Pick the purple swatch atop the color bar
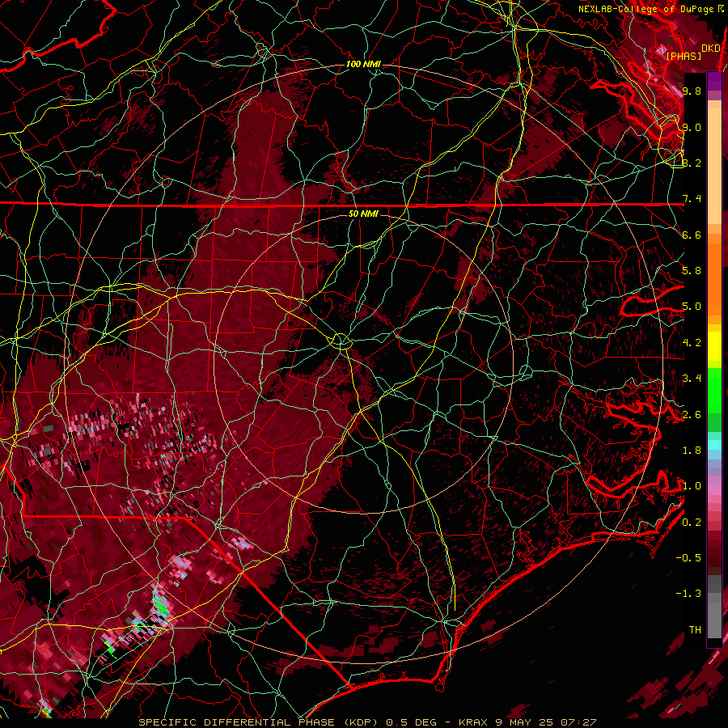The width and height of the screenshot is (728, 728). point(714,81)
